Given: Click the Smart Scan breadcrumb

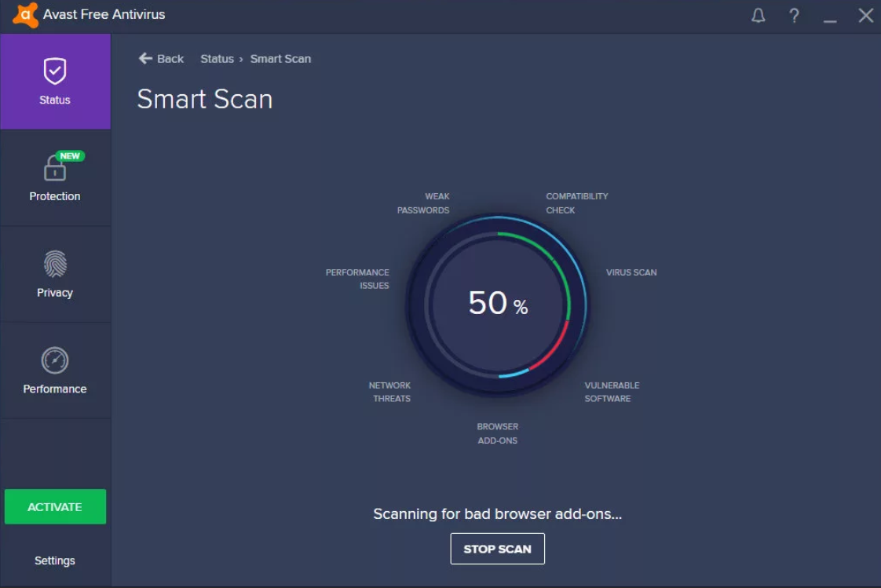Looking at the screenshot, I should (x=280, y=59).
